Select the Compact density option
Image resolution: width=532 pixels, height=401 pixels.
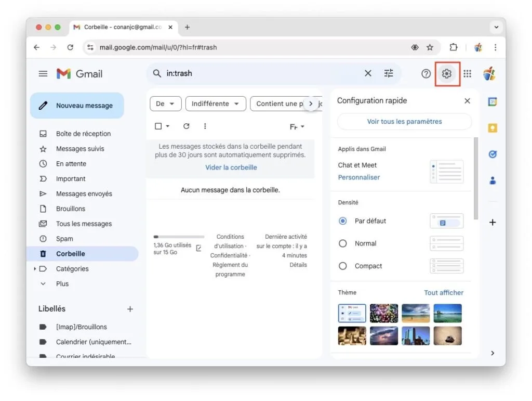343,266
